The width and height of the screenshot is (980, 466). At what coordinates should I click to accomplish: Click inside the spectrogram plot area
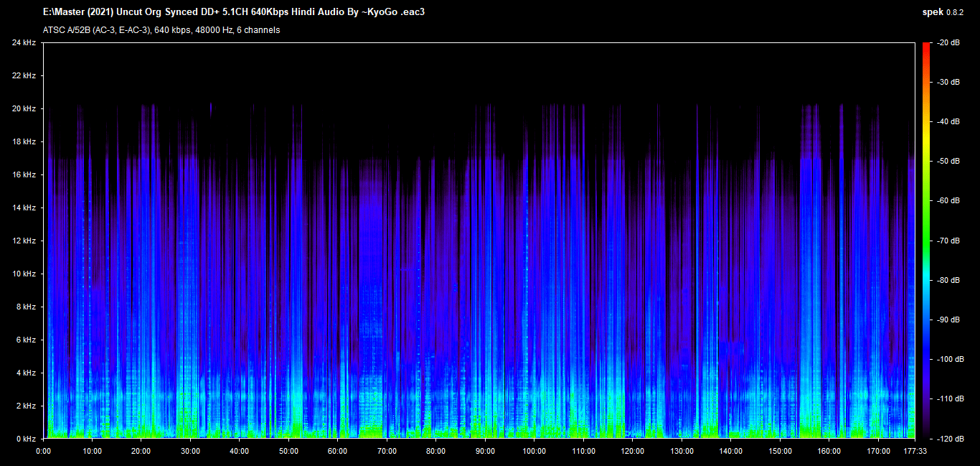tap(479, 241)
